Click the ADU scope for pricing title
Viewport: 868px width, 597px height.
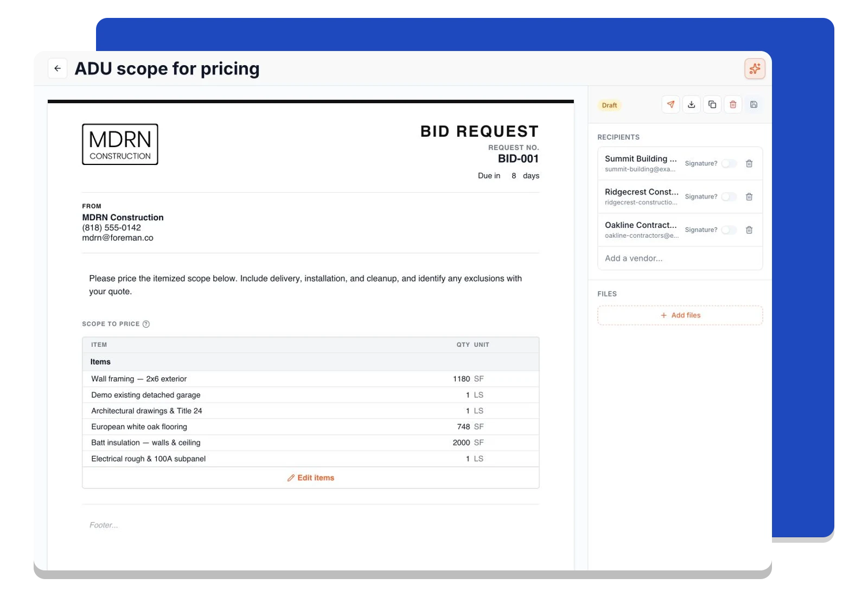tap(167, 69)
